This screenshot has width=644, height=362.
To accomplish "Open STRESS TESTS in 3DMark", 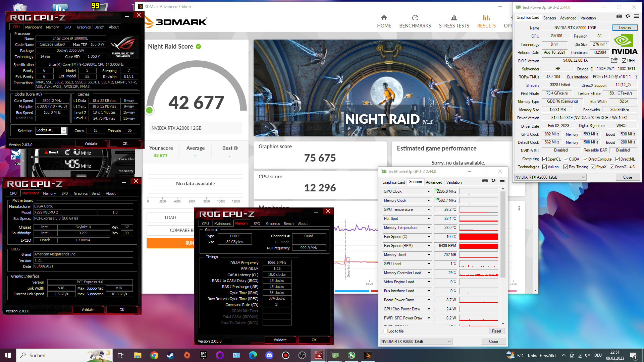I will pos(454,21).
